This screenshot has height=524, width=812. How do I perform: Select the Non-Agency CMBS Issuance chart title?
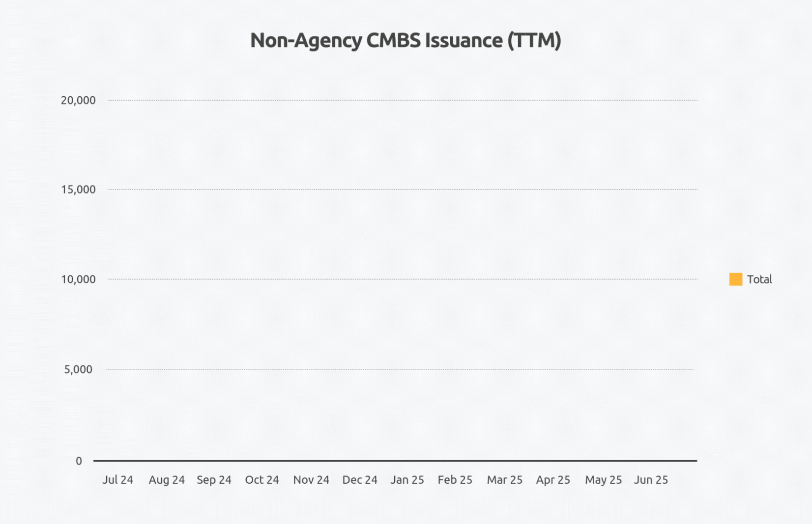pyautogui.click(x=406, y=40)
